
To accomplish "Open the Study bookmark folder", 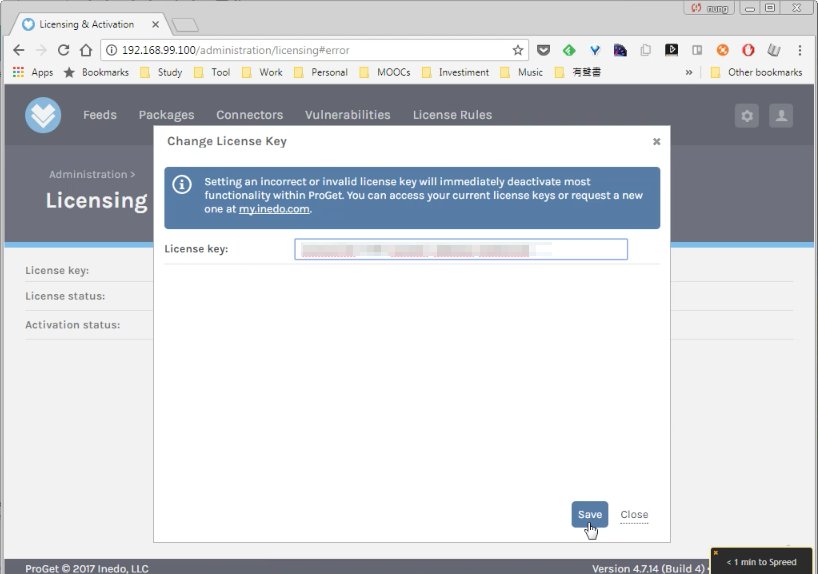I will pos(161,72).
